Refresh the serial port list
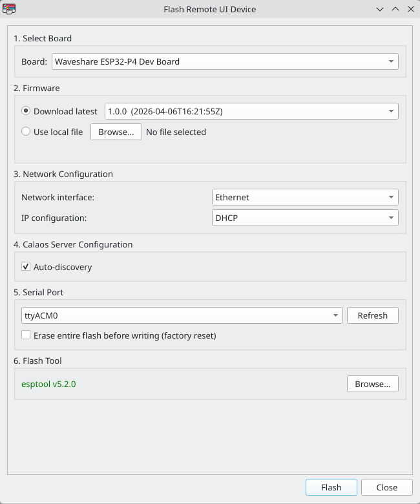420x504 pixels. (x=372, y=315)
